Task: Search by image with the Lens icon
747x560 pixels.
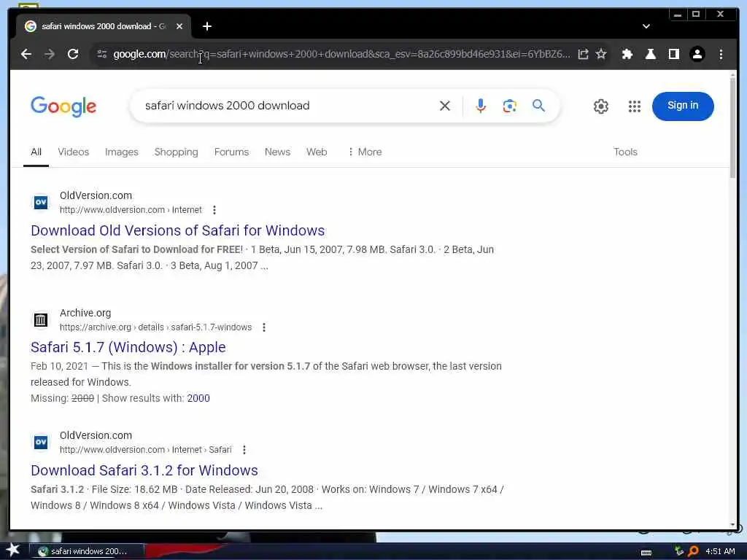Action: point(509,105)
